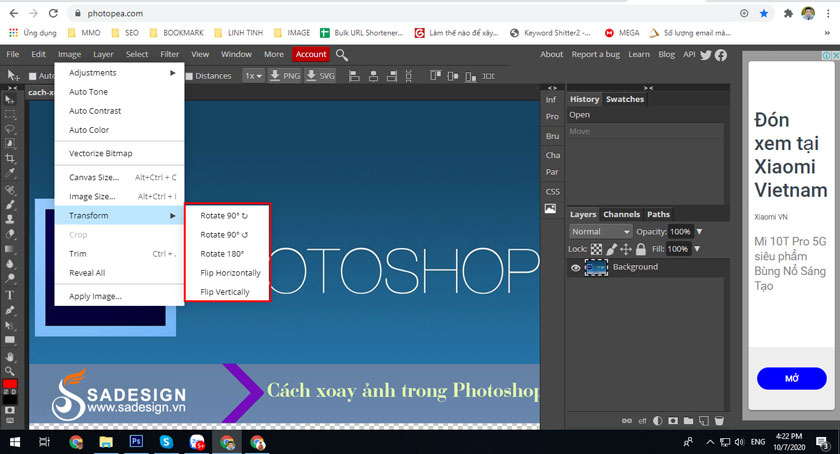Click the Background layer thumbnail

tap(596, 267)
